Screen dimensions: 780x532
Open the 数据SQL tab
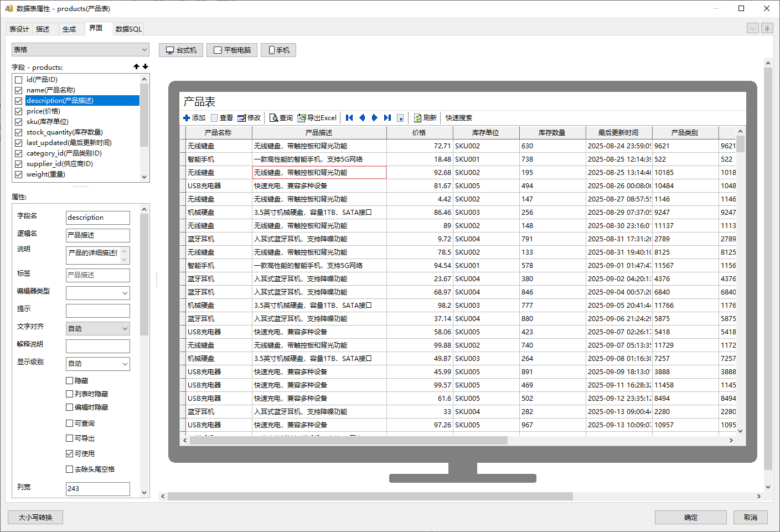click(x=128, y=29)
